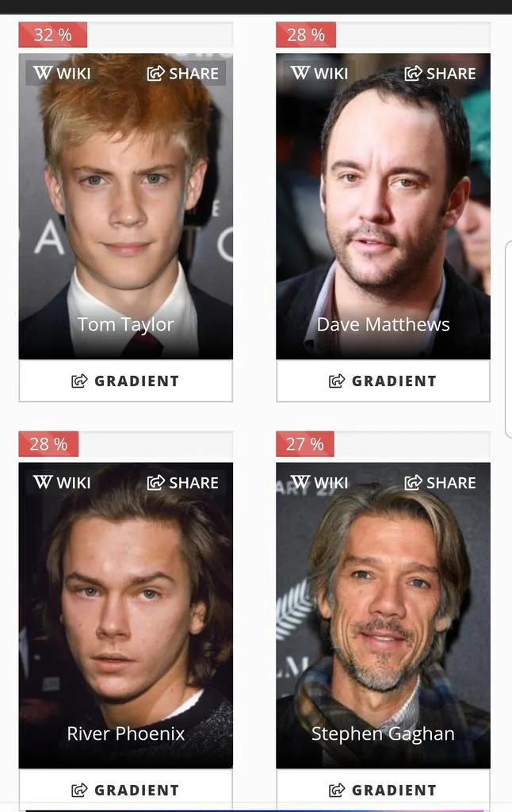Screen dimensions: 512x812
Task: Open the WIKI link for Stephen Gaghan
Action: click(319, 482)
